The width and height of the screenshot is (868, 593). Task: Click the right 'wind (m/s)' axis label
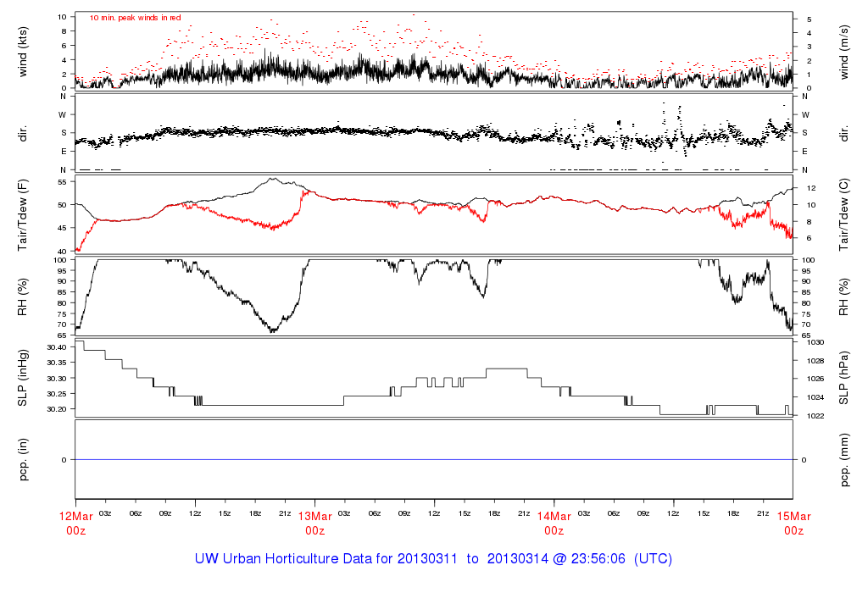coord(843,52)
